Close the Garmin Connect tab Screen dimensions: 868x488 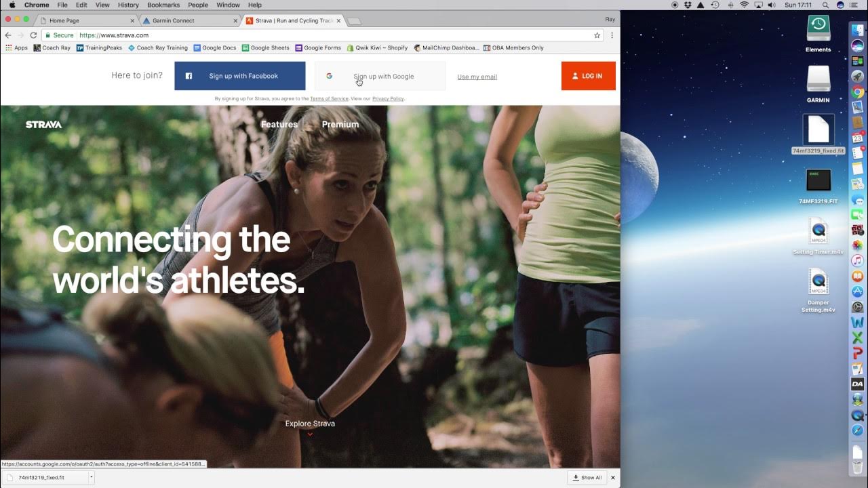(x=236, y=20)
